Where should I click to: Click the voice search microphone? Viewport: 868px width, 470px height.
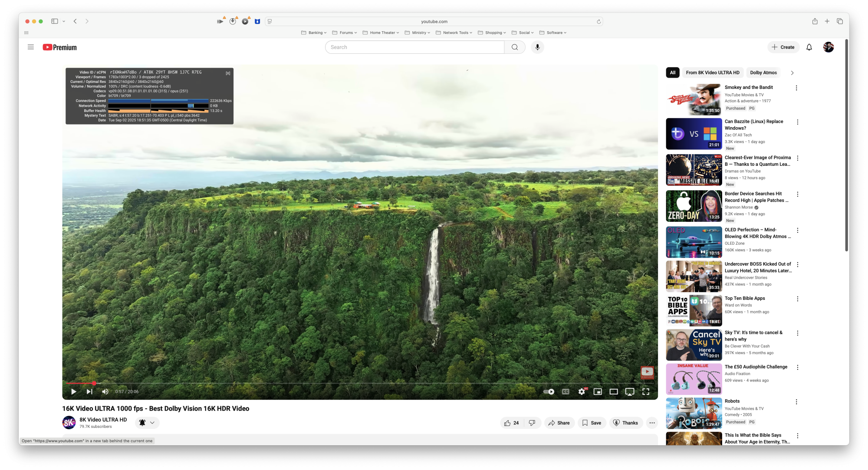point(537,47)
